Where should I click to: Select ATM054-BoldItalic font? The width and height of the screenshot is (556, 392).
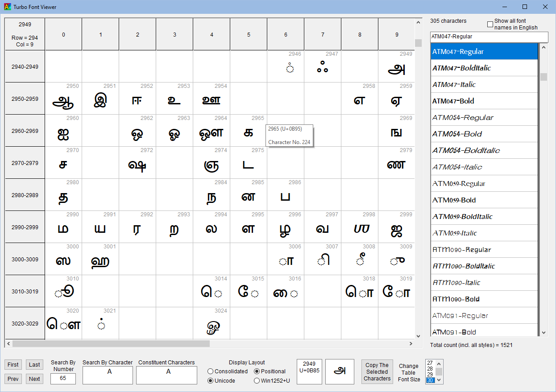click(484, 150)
